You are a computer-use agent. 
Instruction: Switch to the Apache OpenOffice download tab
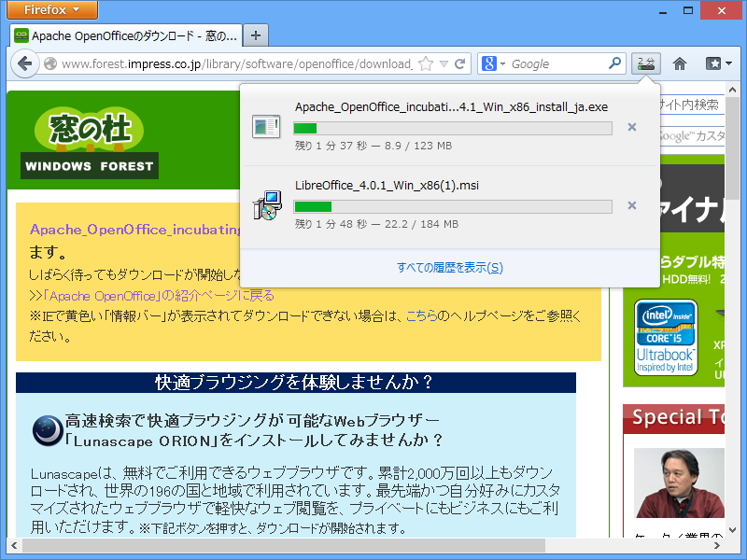121,35
